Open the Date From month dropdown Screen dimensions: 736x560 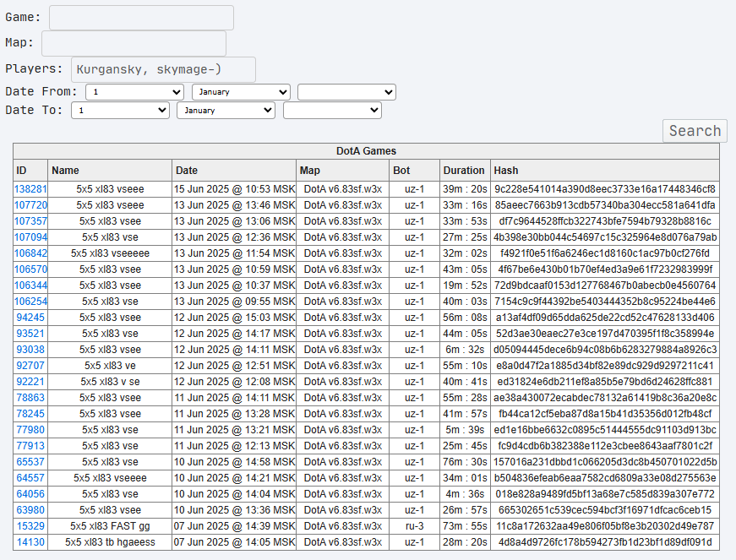tap(242, 92)
